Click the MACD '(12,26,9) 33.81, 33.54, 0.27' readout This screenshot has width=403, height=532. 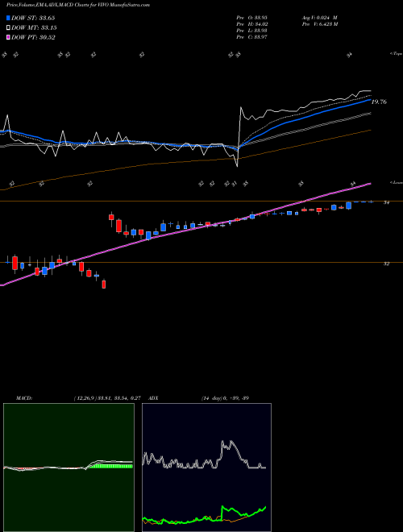[107, 398]
